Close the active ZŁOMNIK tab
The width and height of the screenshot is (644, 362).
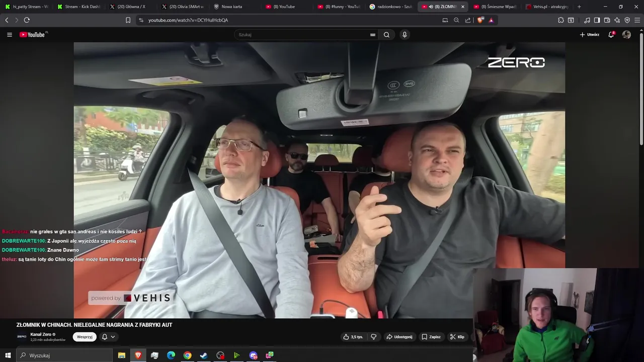(463, 7)
